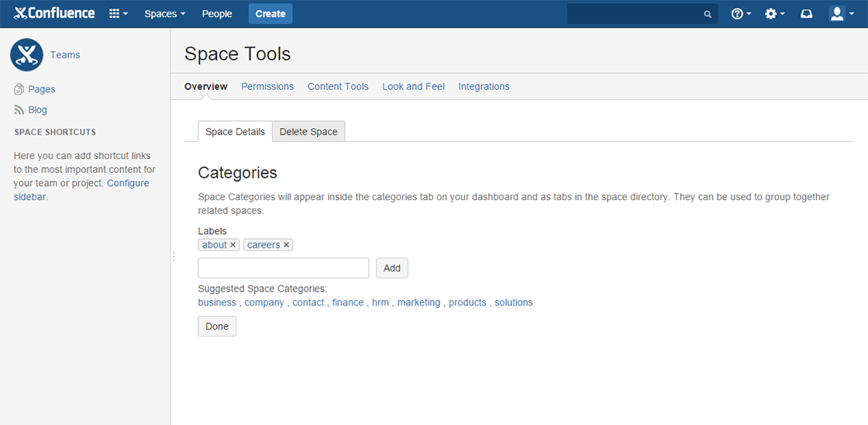
Task: Remove the 'careers' label with x
Action: 286,245
